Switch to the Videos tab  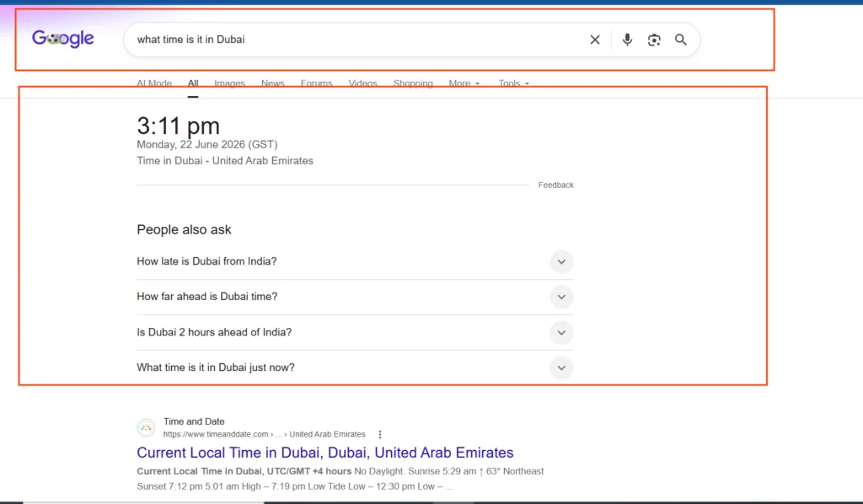pyautogui.click(x=362, y=83)
